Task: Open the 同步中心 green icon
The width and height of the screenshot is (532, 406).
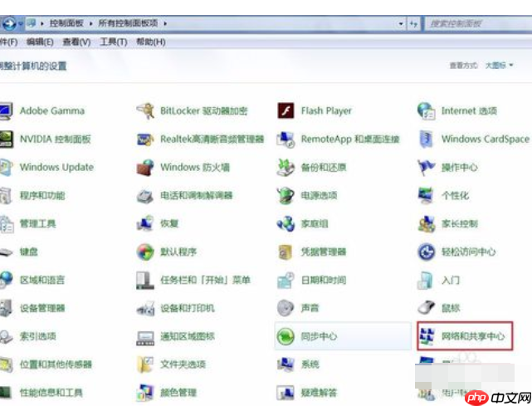Action: tap(286, 336)
